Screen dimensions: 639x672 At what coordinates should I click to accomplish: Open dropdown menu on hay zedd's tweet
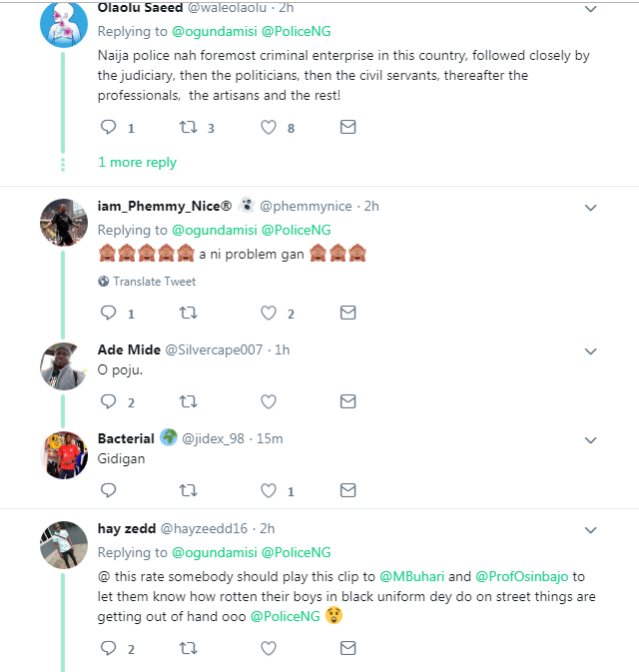click(x=590, y=528)
